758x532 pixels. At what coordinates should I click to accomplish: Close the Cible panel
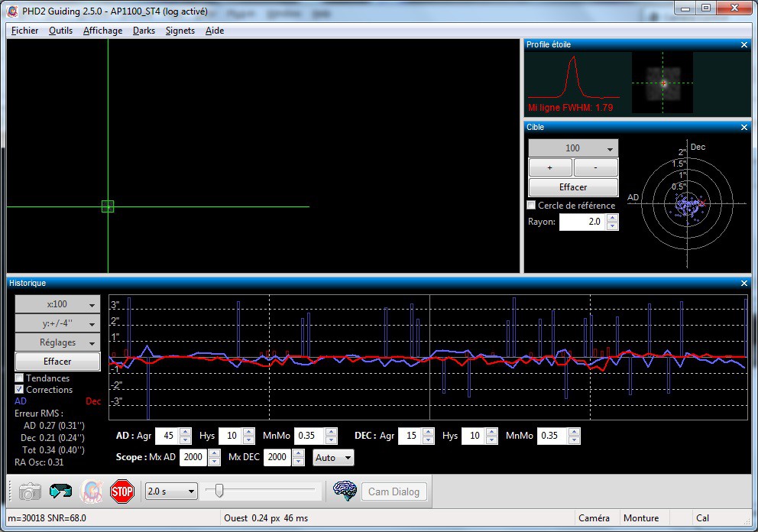coord(744,127)
